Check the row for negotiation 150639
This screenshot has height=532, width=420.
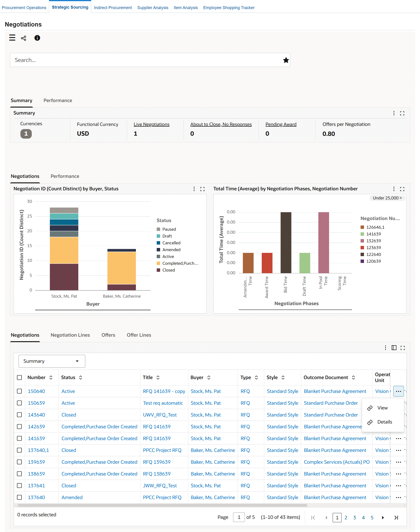pos(20,403)
